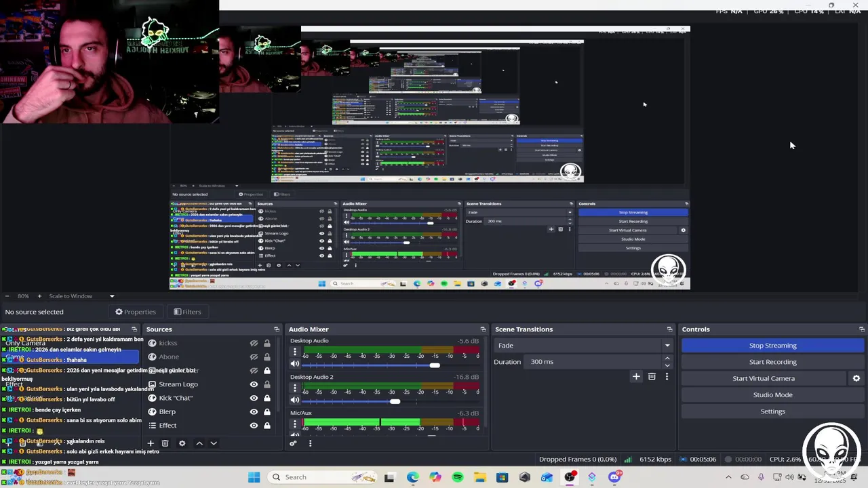868x488 pixels.
Task: Expand the system tray hidden icons chevron
Action: tap(728, 477)
